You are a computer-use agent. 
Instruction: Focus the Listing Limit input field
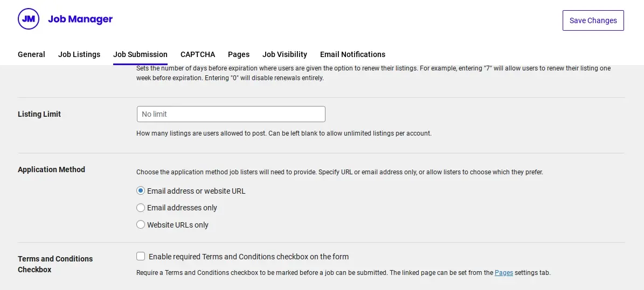[231, 114]
